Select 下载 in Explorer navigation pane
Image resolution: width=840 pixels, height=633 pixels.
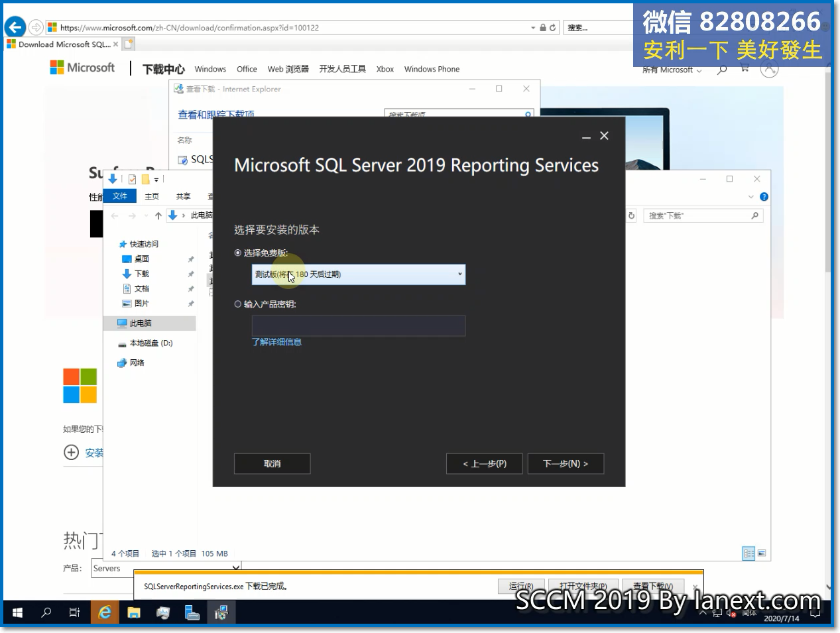pyautogui.click(x=142, y=274)
